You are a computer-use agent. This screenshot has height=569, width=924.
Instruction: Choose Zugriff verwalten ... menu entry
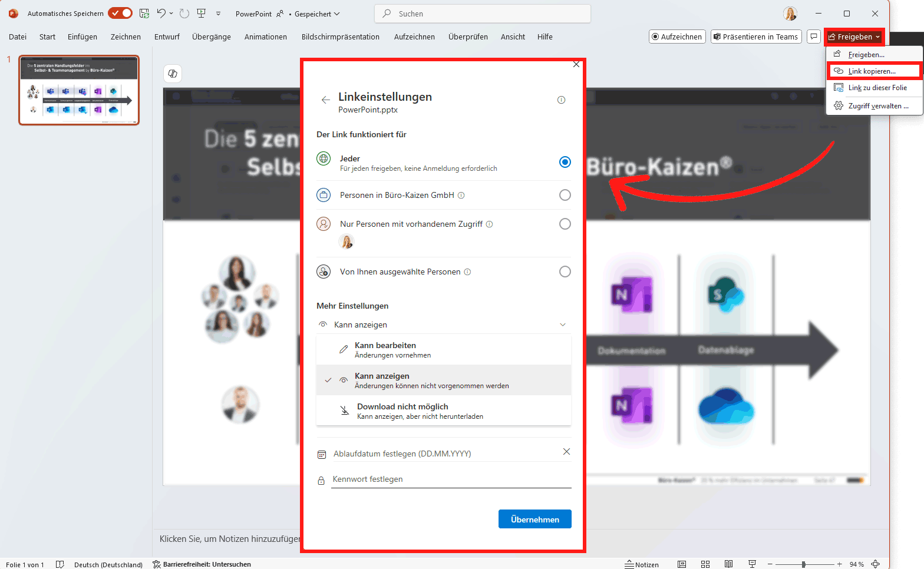(x=874, y=106)
